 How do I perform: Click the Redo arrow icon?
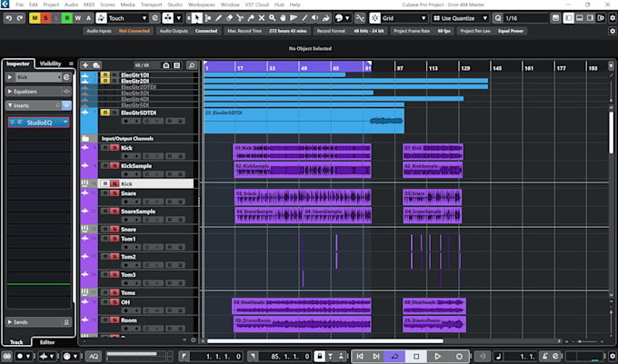(x=20, y=18)
